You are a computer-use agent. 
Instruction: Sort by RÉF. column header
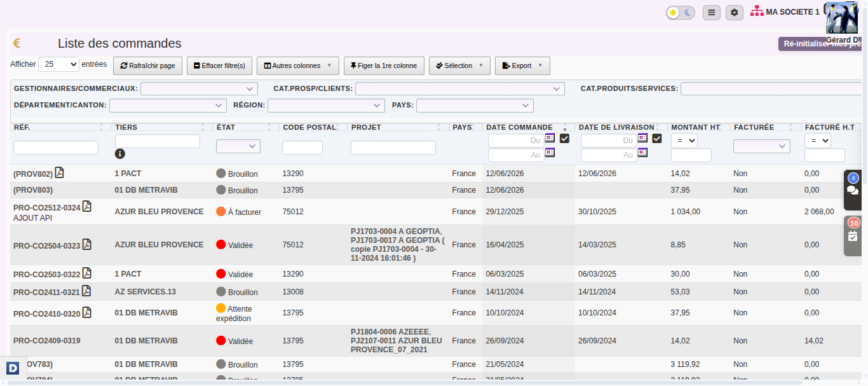click(22, 127)
